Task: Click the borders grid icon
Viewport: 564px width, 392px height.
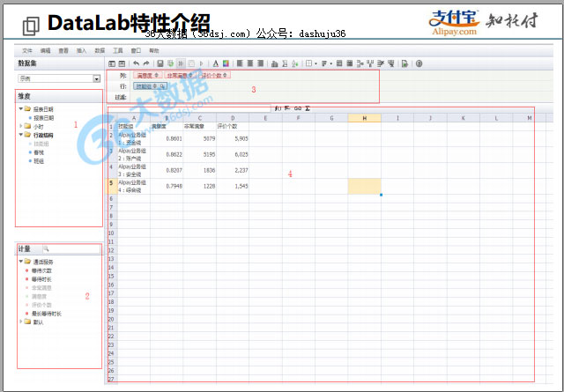Action: click(x=308, y=63)
